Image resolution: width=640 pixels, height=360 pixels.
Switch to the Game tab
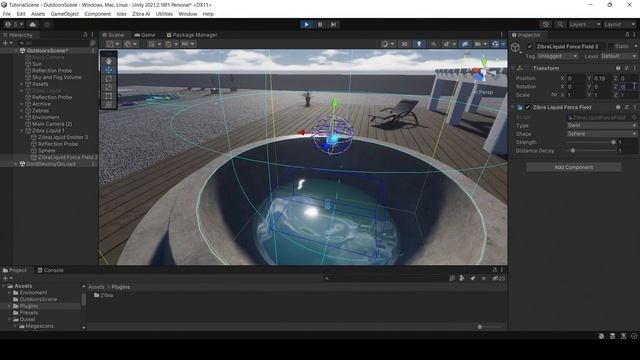(145, 35)
